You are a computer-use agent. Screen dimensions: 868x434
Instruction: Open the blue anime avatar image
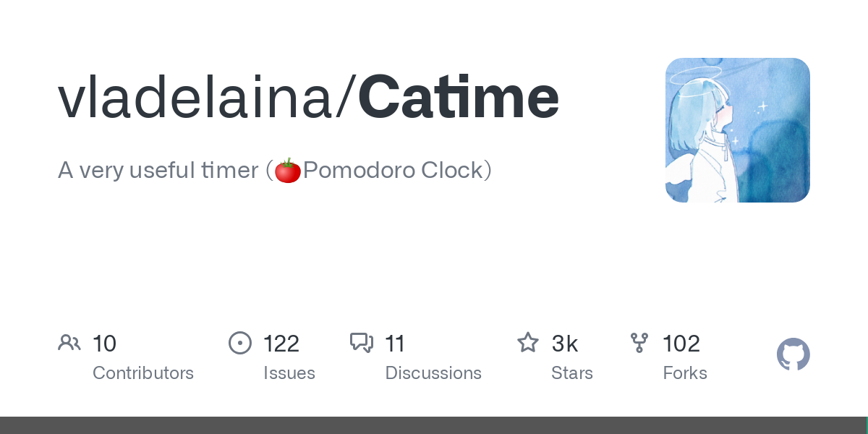738,130
